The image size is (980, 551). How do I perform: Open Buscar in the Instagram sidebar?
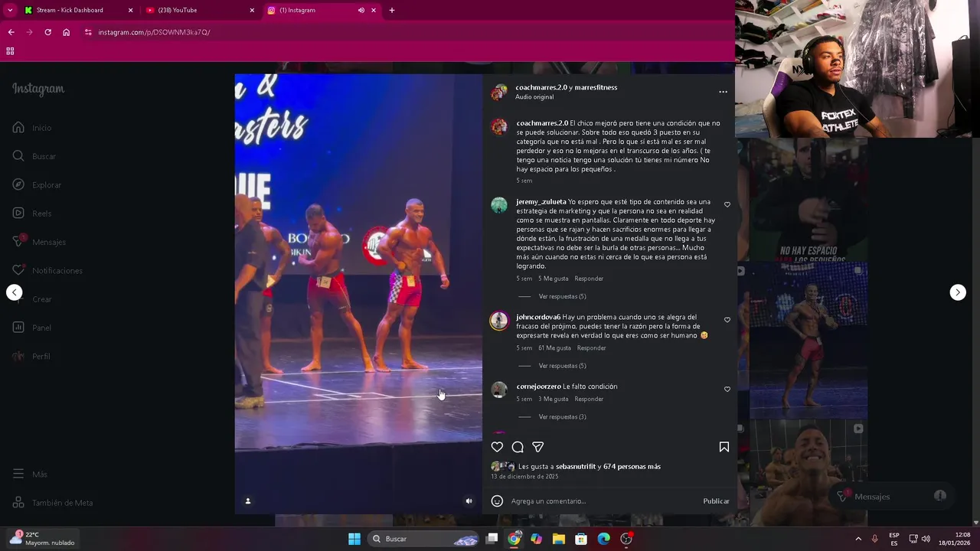tap(34, 156)
